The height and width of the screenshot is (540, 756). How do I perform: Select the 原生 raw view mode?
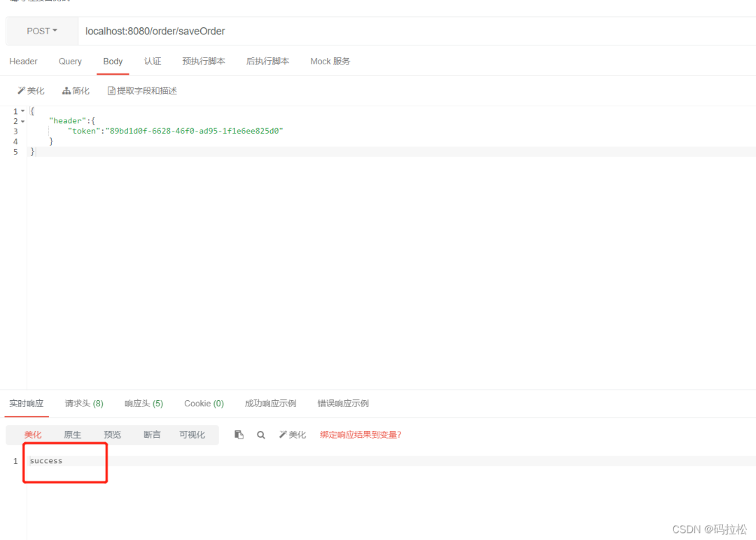pyautogui.click(x=72, y=434)
